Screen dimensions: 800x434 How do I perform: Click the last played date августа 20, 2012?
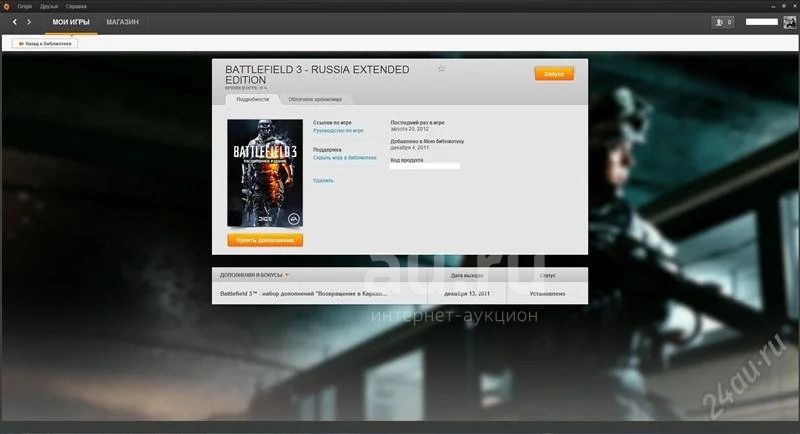410,129
